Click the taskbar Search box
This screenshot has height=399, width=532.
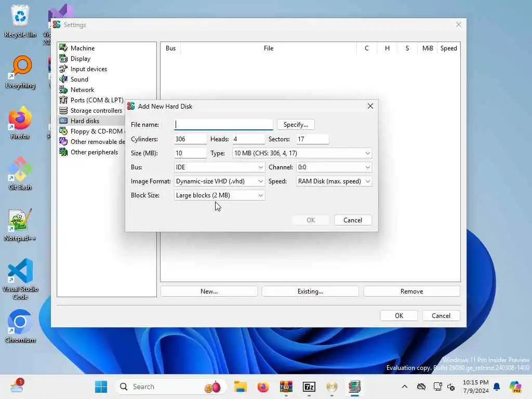coord(171,387)
